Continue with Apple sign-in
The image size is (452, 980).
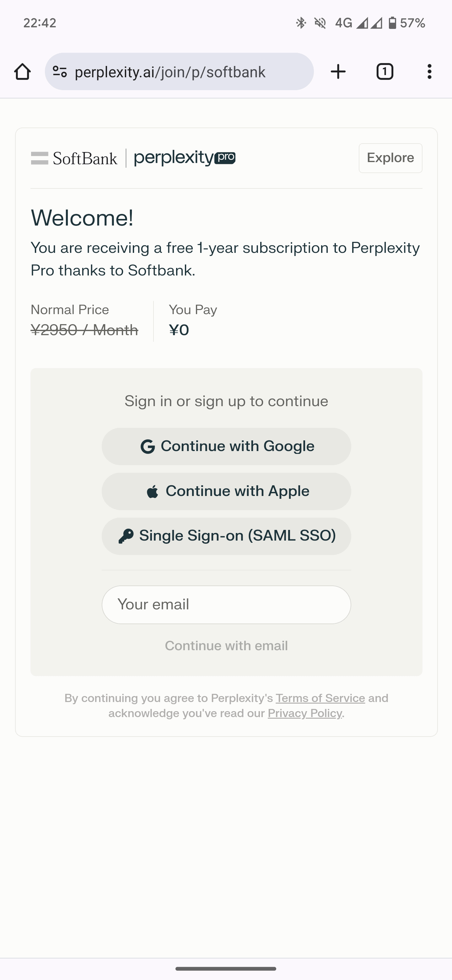pos(226,491)
